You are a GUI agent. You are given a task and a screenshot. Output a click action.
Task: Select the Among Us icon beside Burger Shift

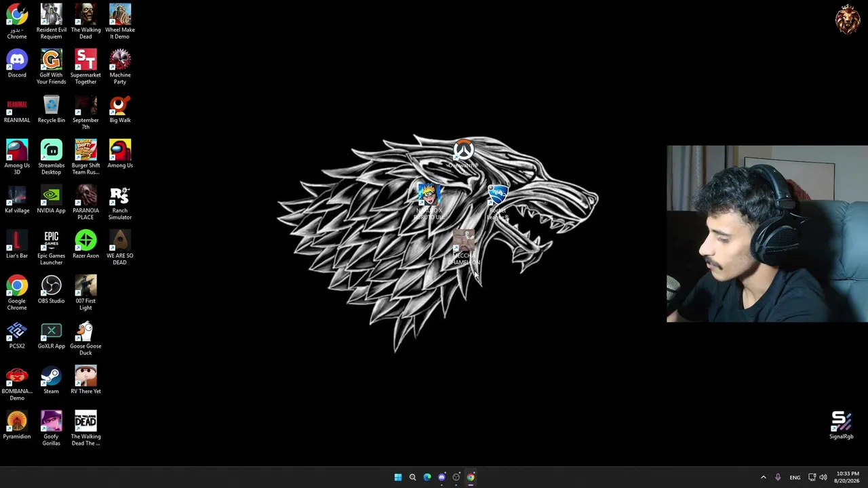pyautogui.click(x=120, y=154)
